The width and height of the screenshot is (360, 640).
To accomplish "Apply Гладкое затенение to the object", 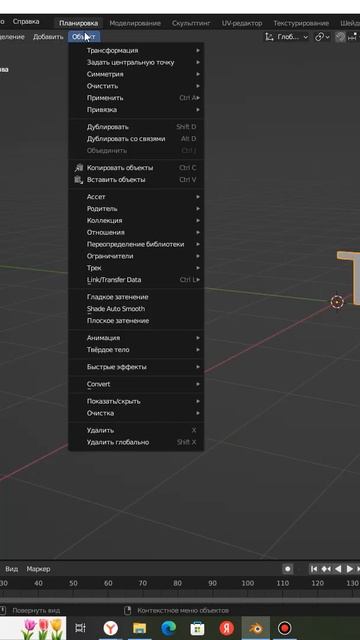I will 136,297.
